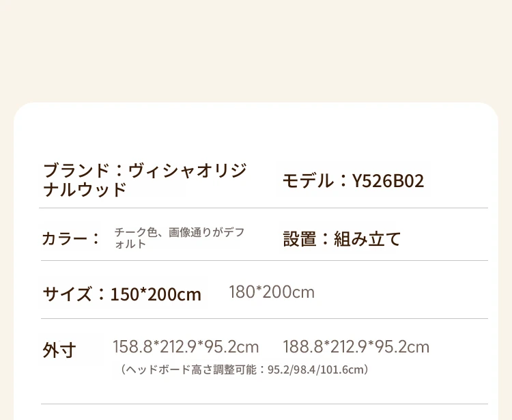
Task: Click the 外寸 label
Action: [59, 350]
